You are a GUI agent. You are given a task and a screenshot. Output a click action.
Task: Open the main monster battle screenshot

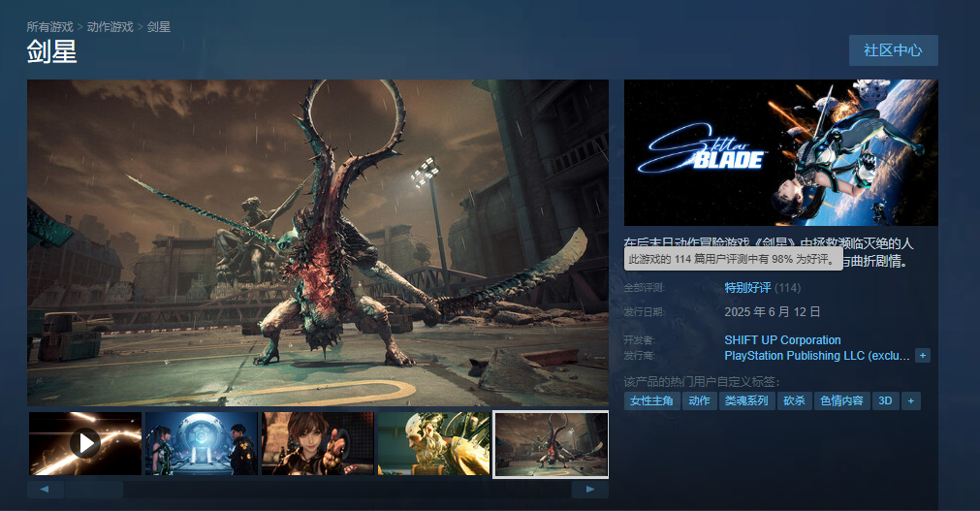(318, 242)
